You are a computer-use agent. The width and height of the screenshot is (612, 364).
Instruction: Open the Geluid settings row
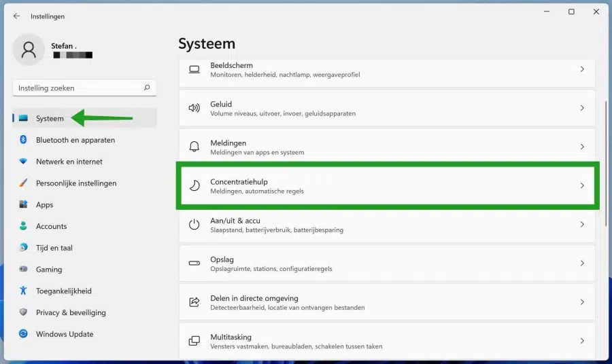click(x=387, y=108)
